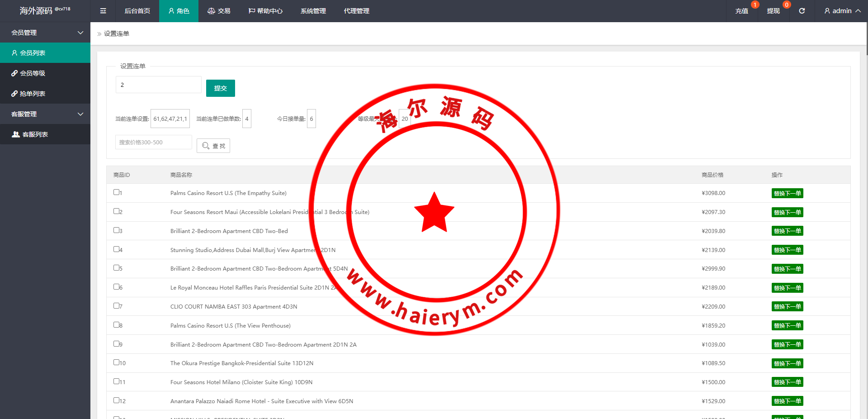
Task: Check the box for product ID 1
Action: [x=116, y=192]
